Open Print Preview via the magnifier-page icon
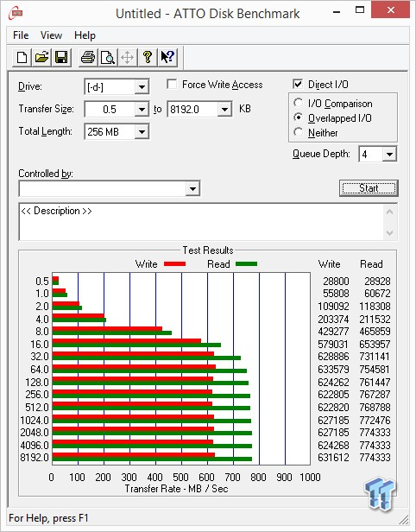 108,57
